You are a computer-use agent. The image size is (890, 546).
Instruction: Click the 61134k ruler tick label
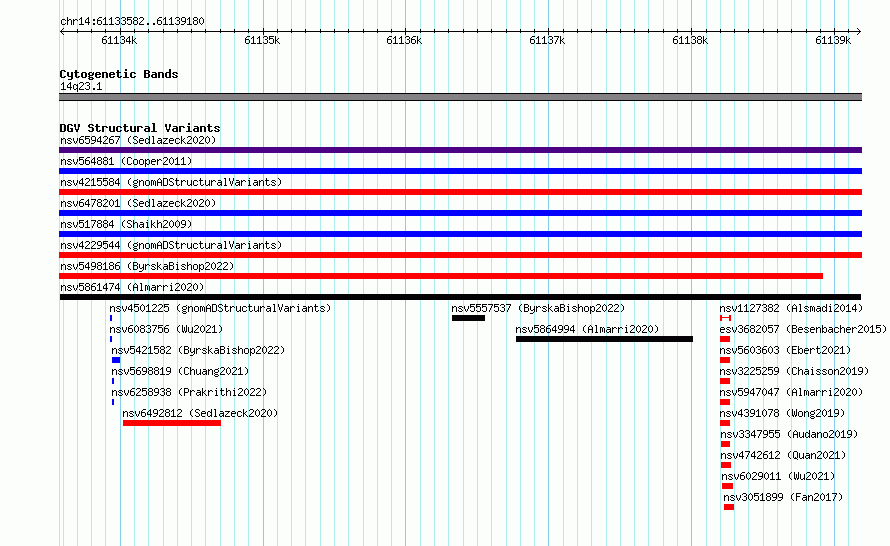pyautogui.click(x=119, y=40)
